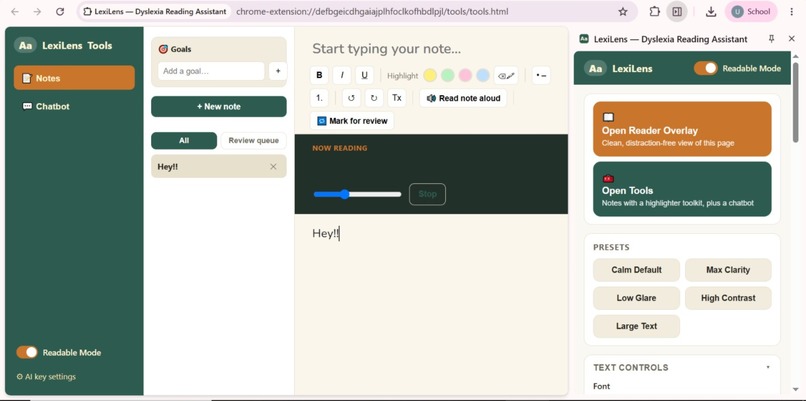This screenshot has width=806, height=401.
Task: Bookmark this page with star
Action: (623, 11)
